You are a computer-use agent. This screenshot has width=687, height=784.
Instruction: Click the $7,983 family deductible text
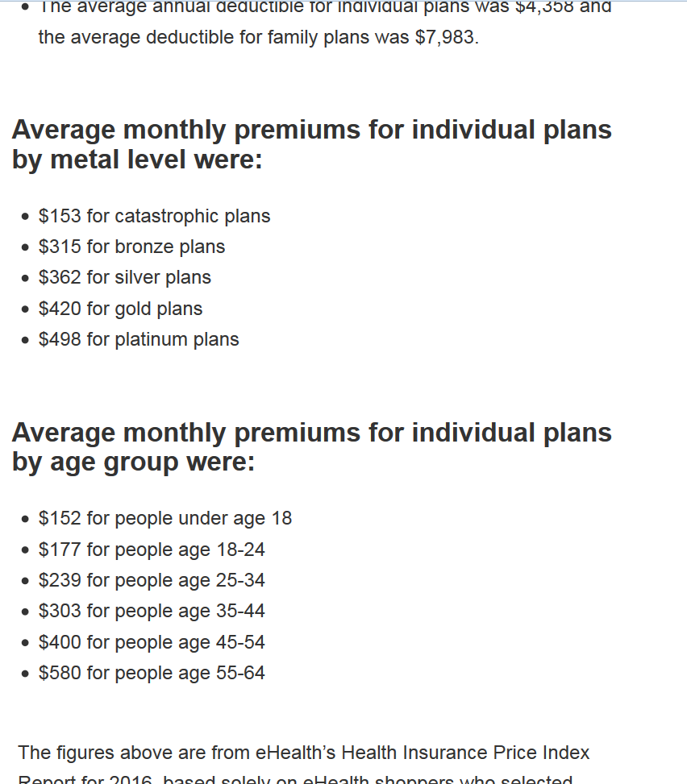(x=445, y=38)
